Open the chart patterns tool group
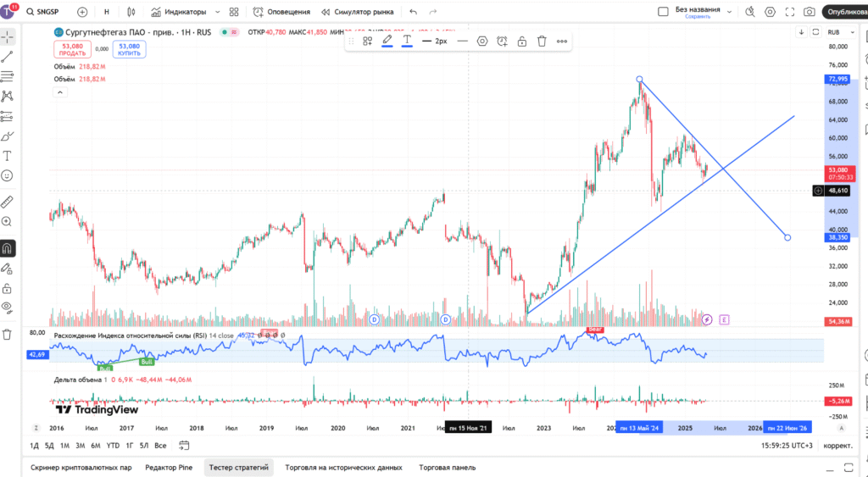The height and width of the screenshot is (477, 868). [7, 97]
